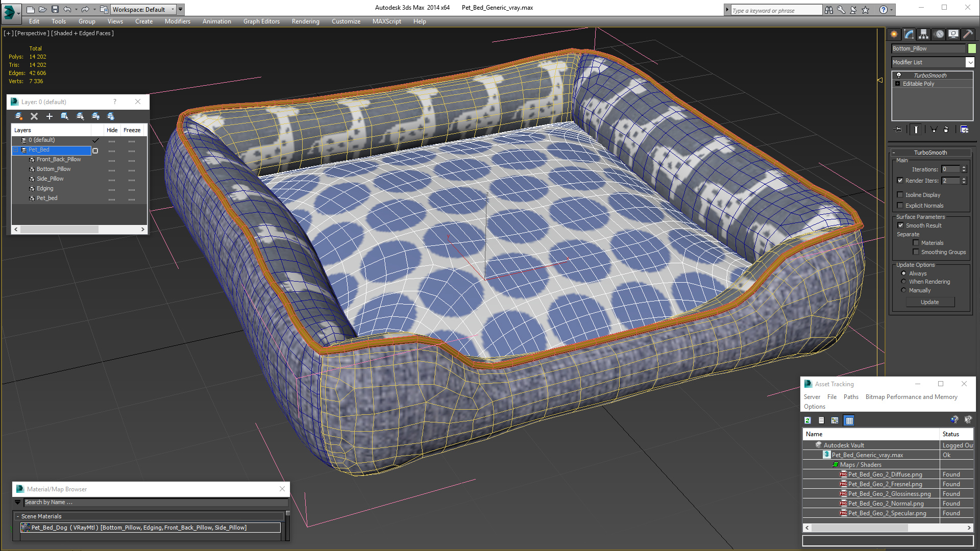This screenshot has height=551, width=980.
Task: Expand the Editable Poly modifier entry
Action: coord(897,84)
